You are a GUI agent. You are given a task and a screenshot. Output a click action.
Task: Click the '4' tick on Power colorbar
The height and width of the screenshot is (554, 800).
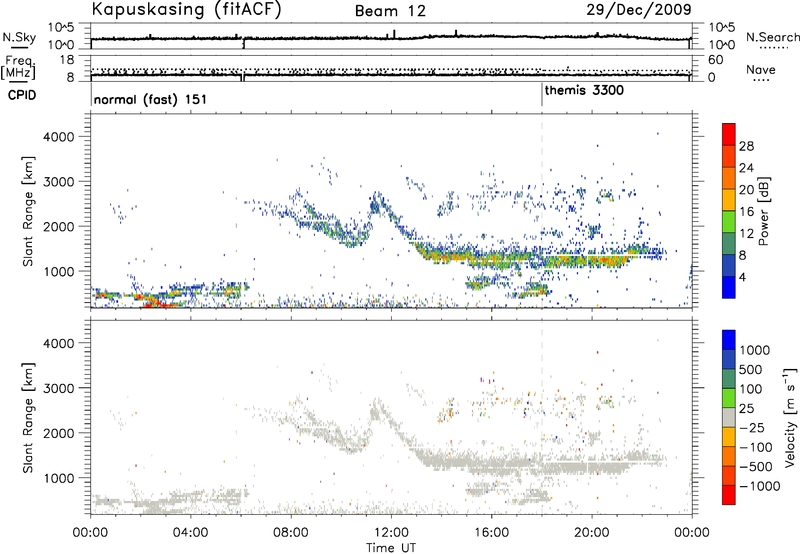pos(742,277)
